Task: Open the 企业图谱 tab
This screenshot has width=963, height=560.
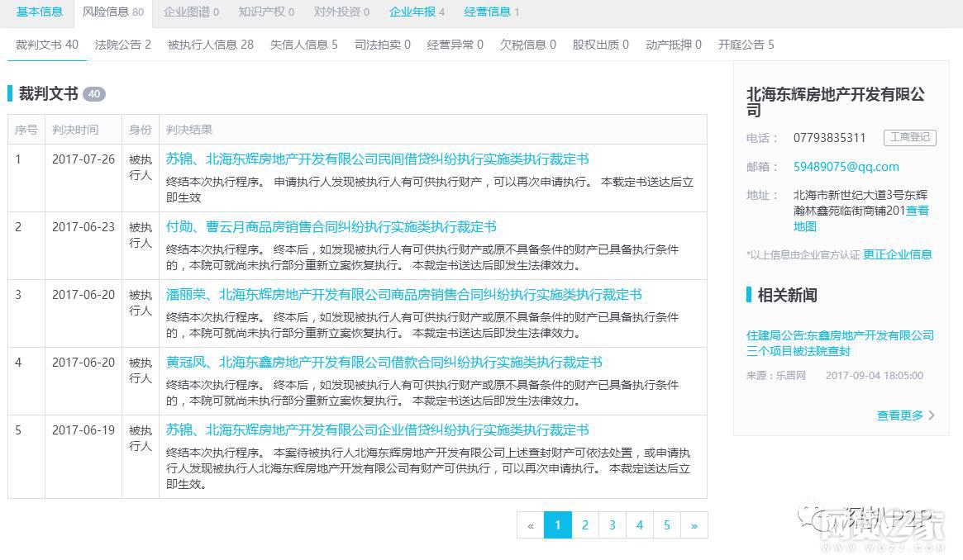Action: (190, 12)
